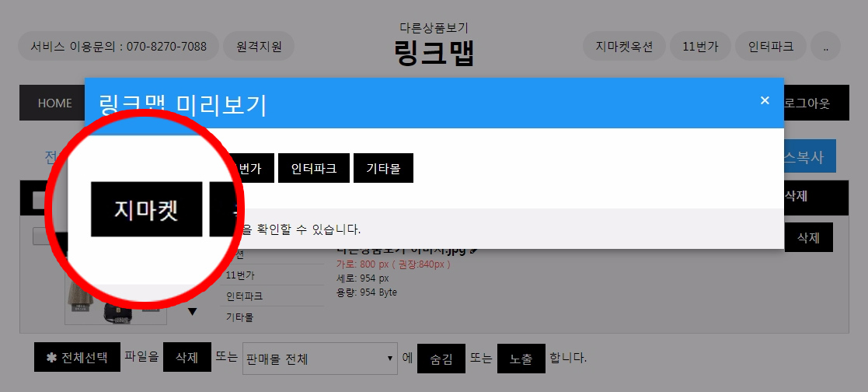868x392 pixels.
Task: Click 다른상품보기 text above the logo
Action: (434, 27)
